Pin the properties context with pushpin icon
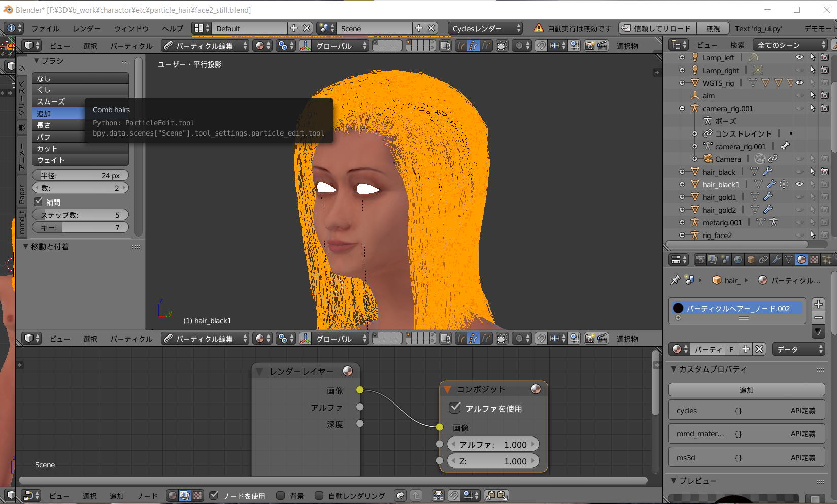This screenshot has width=837, height=504. coord(675,280)
